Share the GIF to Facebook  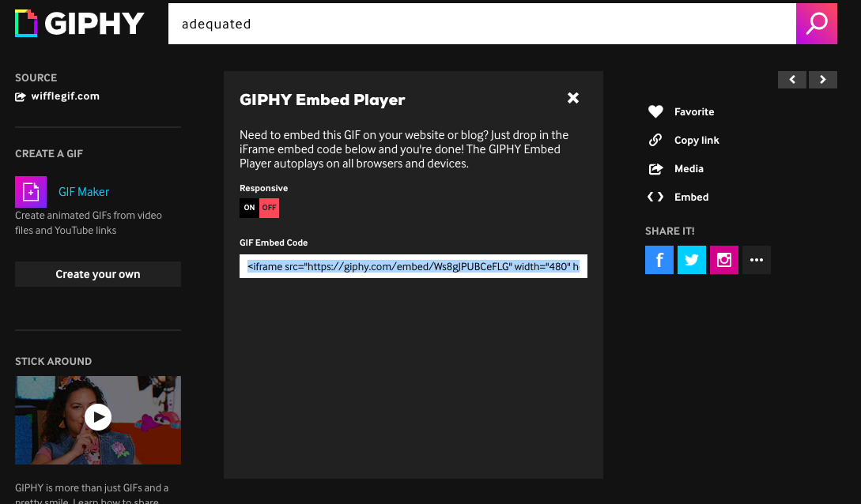(x=659, y=260)
